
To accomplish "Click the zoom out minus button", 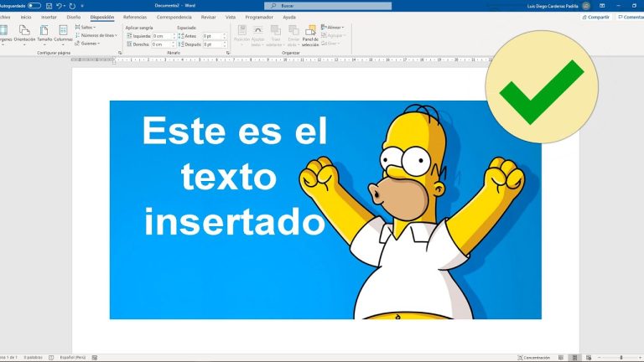I will pos(600,358).
